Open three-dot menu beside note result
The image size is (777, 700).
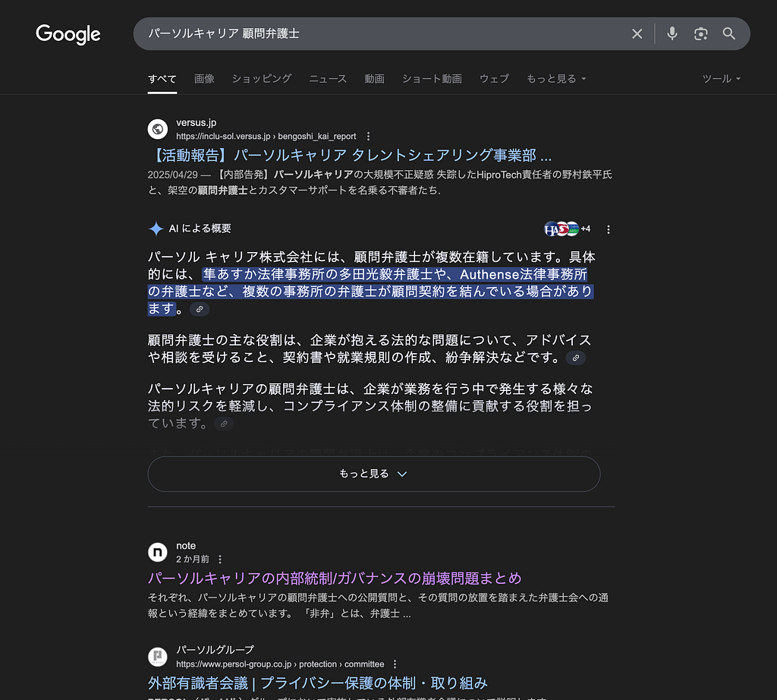click(x=220, y=560)
